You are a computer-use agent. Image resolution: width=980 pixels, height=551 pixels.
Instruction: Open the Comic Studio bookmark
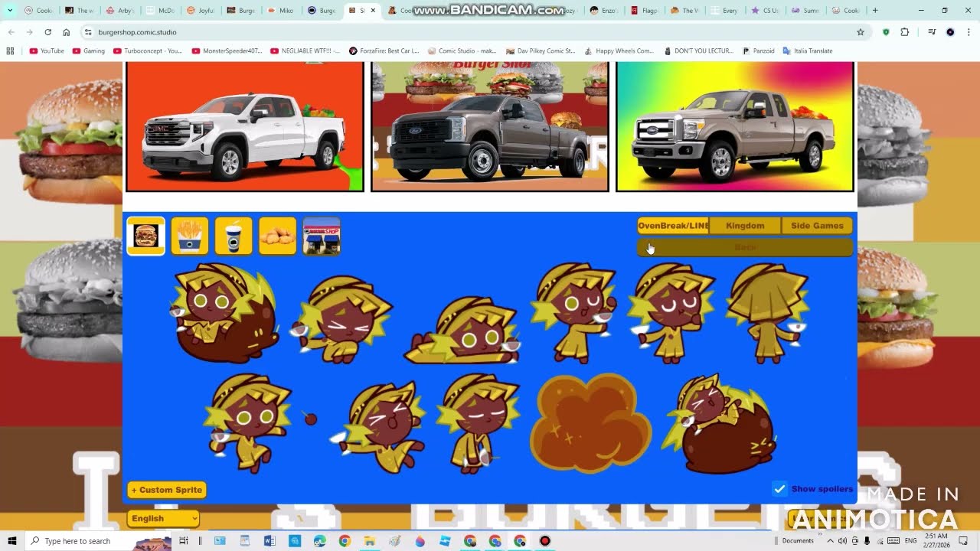coord(462,51)
